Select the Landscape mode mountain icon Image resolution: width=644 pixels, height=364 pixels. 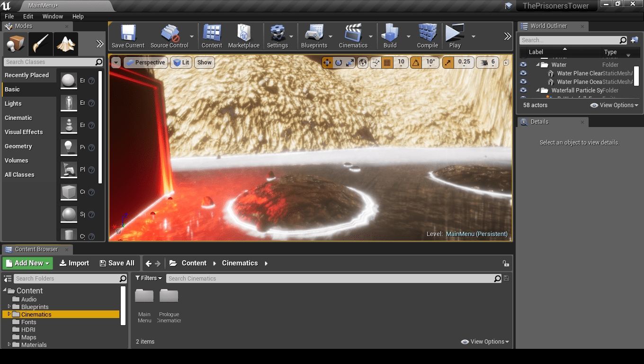point(66,44)
